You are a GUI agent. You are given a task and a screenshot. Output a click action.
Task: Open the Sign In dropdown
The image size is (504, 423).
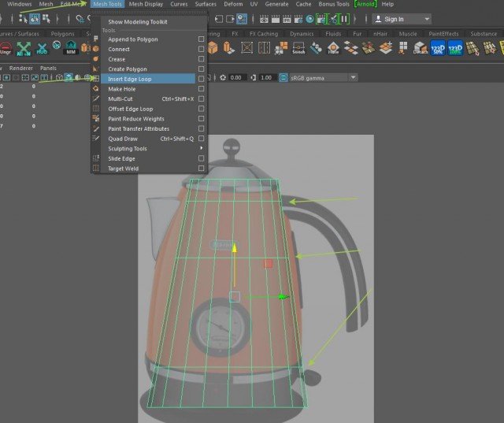pyautogui.click(x=402, y=19)
